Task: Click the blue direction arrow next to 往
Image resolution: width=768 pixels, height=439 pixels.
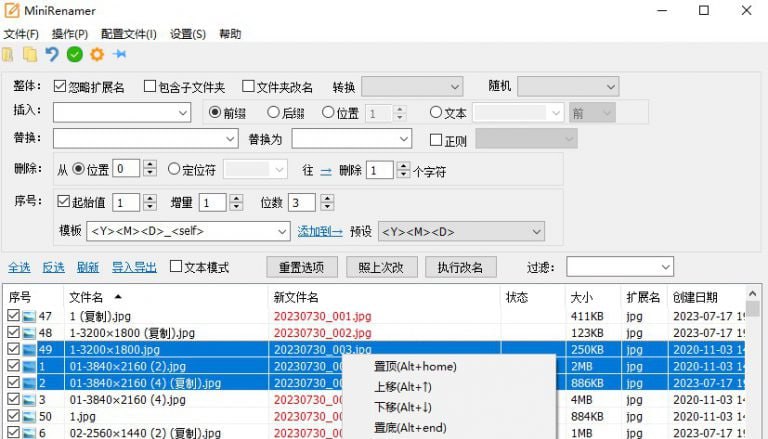Action: click(x=326, y=171)
